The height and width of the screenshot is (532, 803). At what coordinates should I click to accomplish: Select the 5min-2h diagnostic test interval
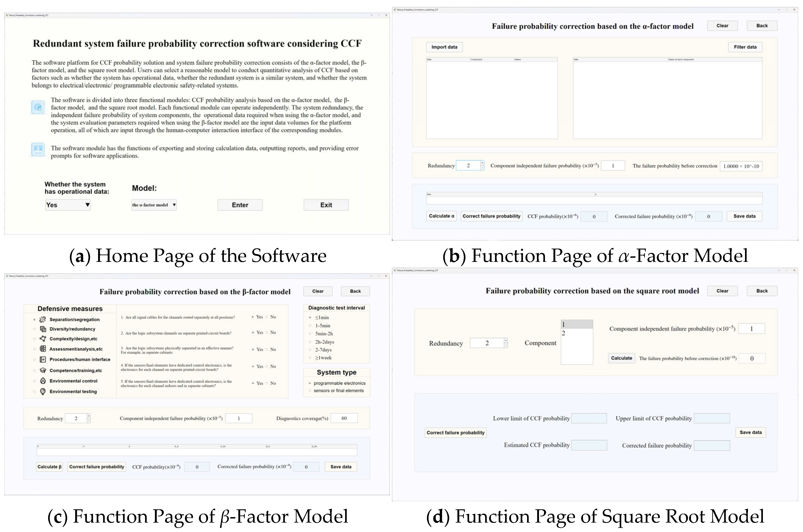point(310,334)
